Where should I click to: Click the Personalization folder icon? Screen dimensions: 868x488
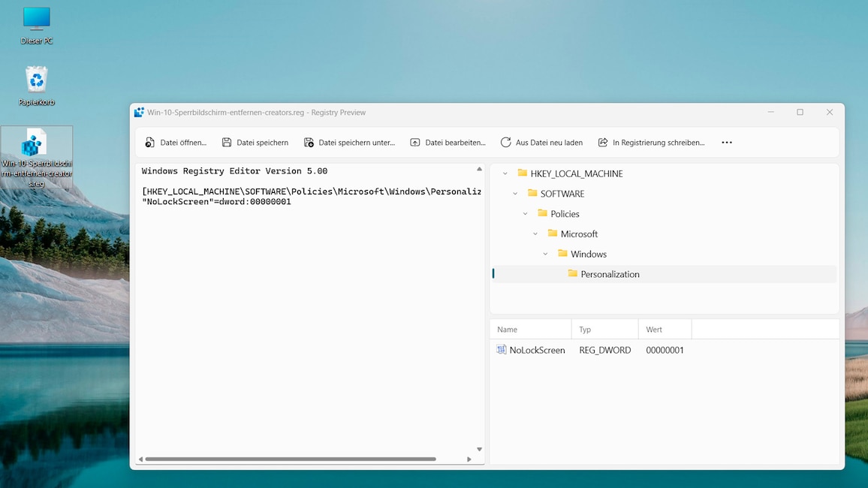572,273
